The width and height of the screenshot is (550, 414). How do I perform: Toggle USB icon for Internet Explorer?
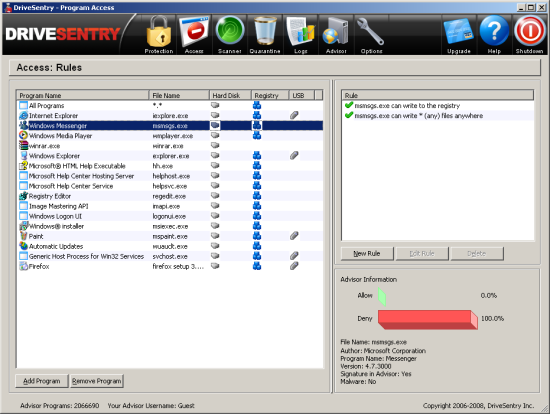294,115
